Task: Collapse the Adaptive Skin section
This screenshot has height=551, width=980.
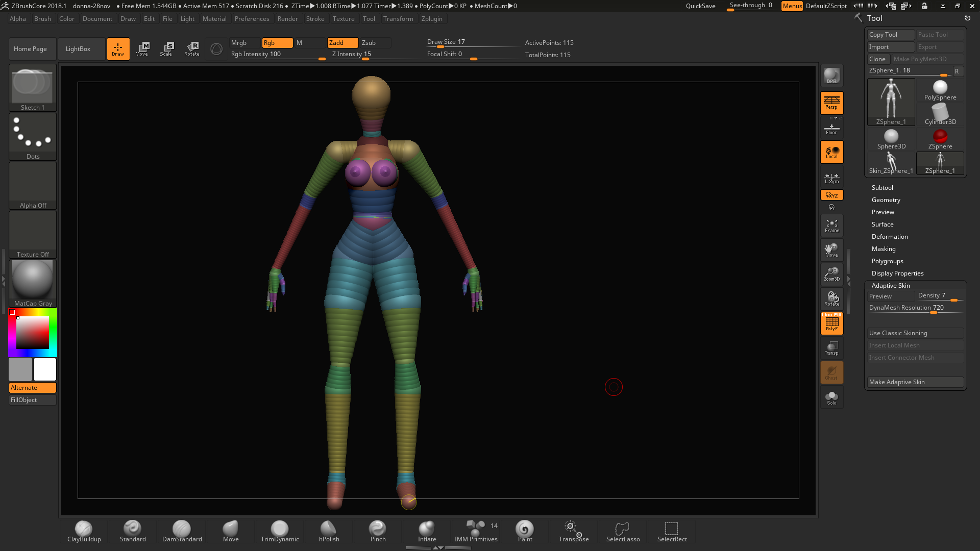Action: [x=890, y=286]
